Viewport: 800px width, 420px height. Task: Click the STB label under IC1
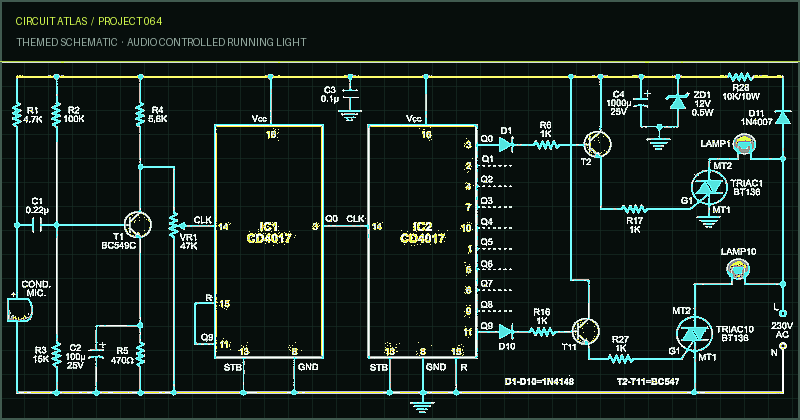[x=233, y=367]
